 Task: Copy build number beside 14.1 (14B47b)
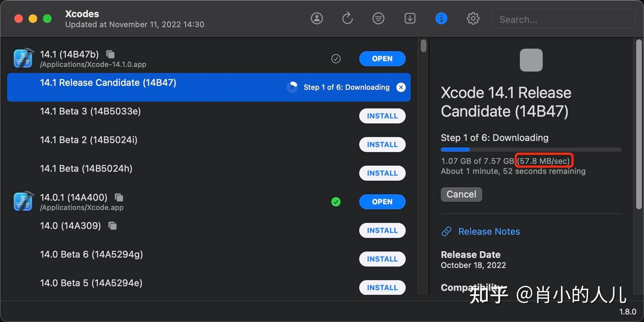click(x=110, y=54)
